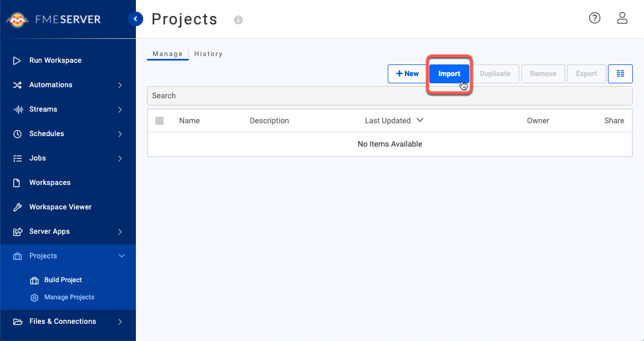Expand the Automations submenu chevron

tap(120, 85)
